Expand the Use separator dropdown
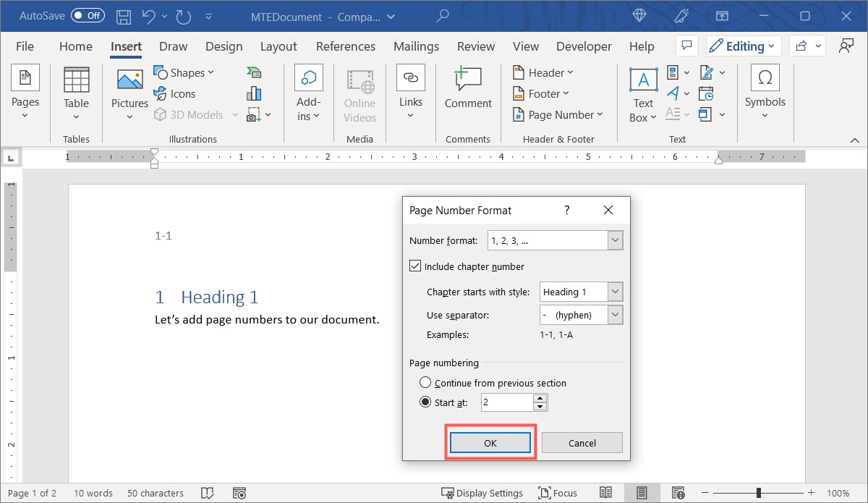 tap(616, 314)
